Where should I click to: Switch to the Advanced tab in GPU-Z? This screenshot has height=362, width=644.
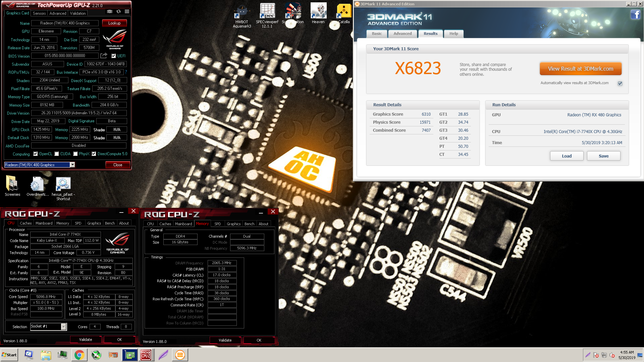pyautogui.click(x=58, y=13)
